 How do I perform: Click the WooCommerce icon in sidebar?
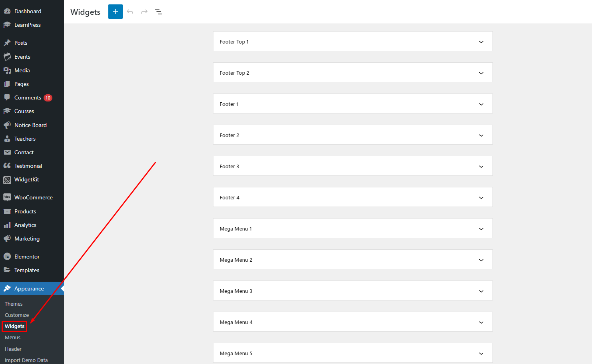[7, 197]
